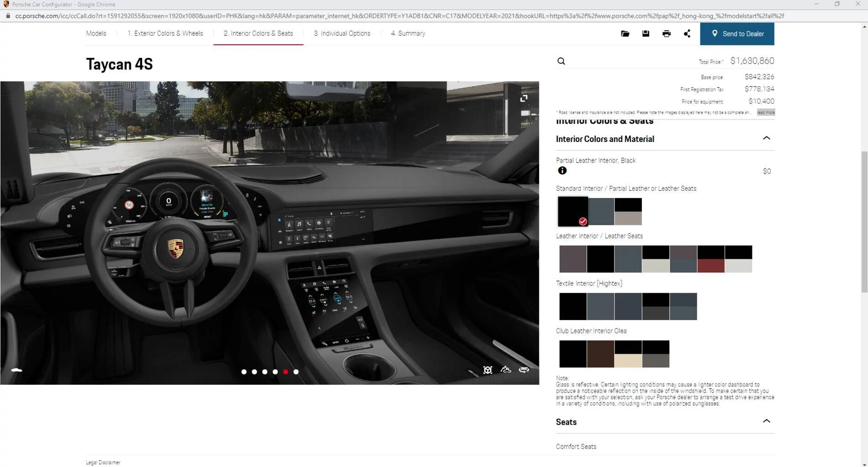Select black and dark grey two-tone Textile swatch
This screenshot has width=868, height=467.
click(x=656, y=306)
